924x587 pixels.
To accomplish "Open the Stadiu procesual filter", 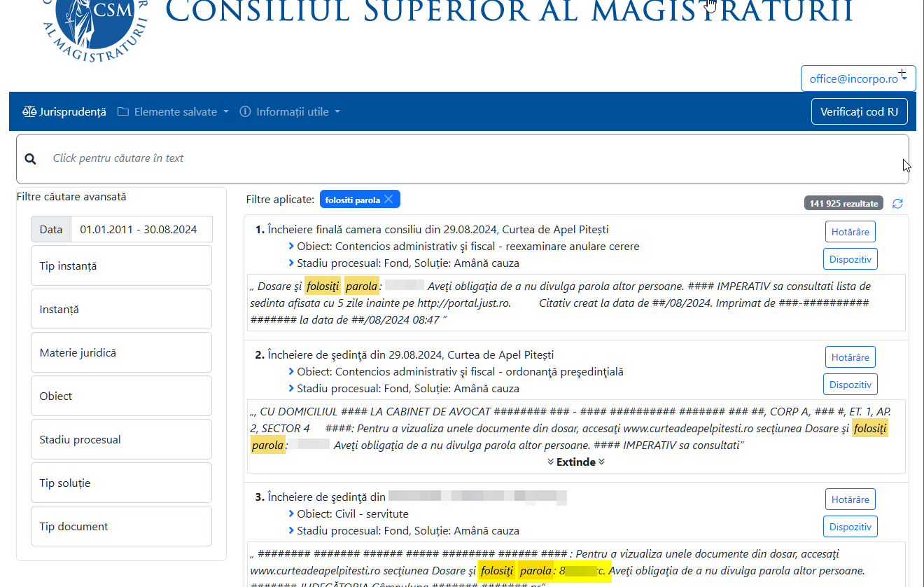I will click(121, 440).
